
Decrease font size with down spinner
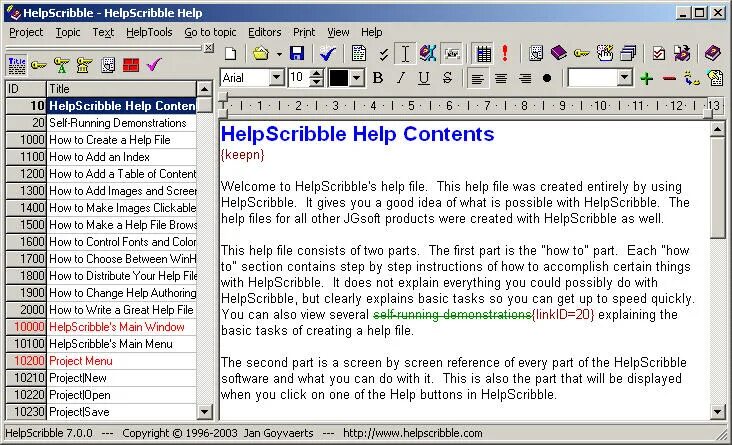pos(317,82)
